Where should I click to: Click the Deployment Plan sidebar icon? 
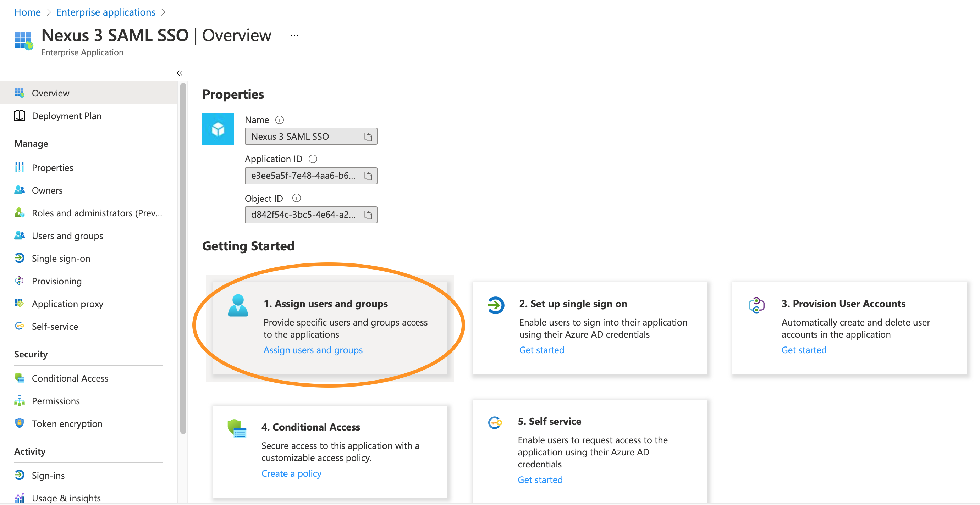point(19,115)
